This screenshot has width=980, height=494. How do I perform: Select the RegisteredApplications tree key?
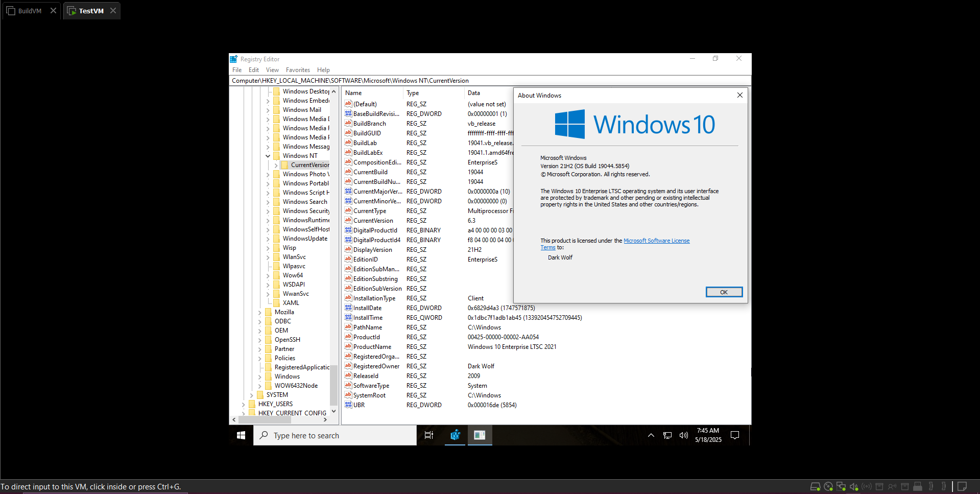click(302, 367)
